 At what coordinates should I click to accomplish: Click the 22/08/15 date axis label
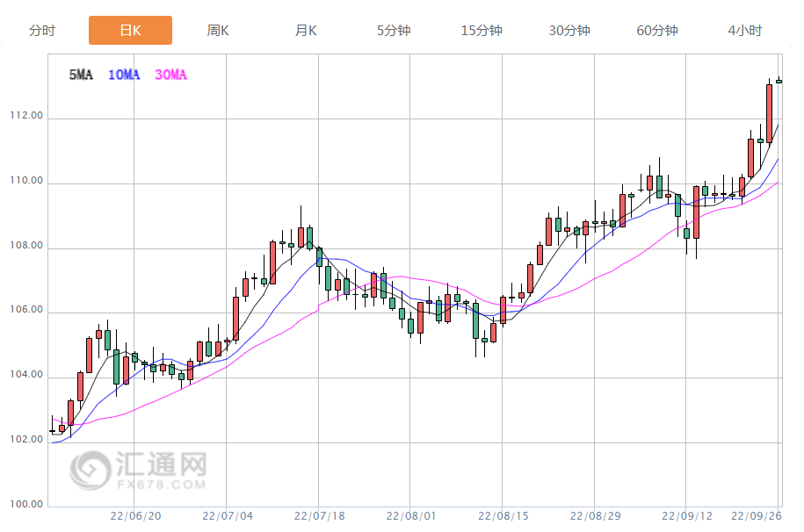(x=502, y=517)
